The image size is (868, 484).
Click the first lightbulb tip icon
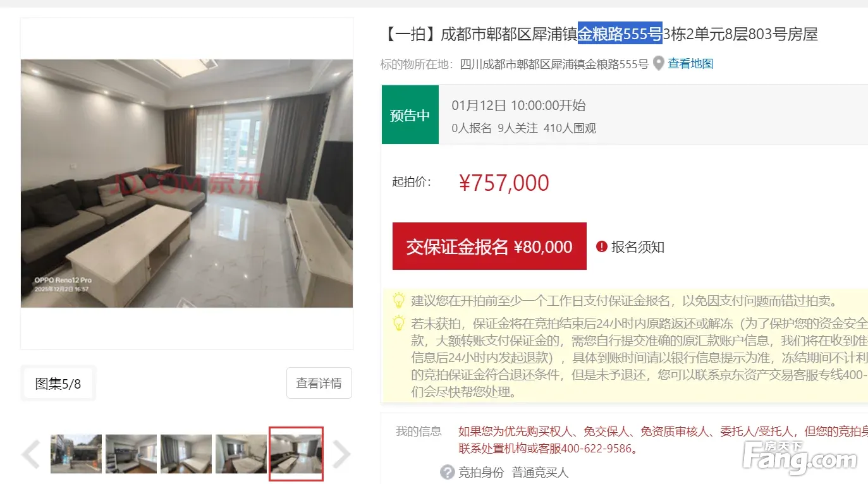click(399, 300)
